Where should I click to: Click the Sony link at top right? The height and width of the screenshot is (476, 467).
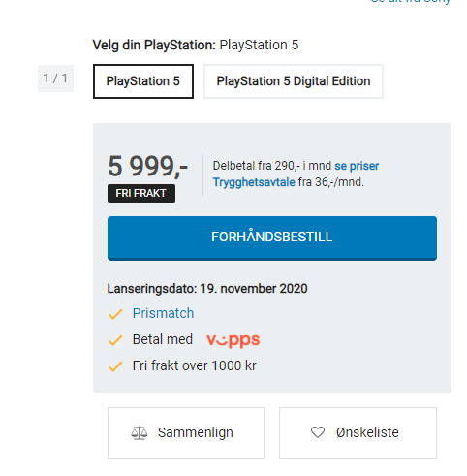[410, 1]
